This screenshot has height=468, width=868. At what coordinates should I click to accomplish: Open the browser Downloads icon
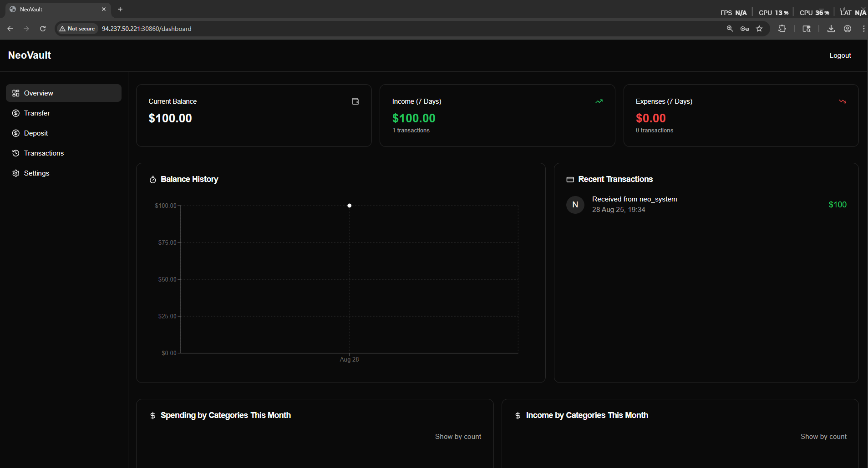click(x=831, y=29)
